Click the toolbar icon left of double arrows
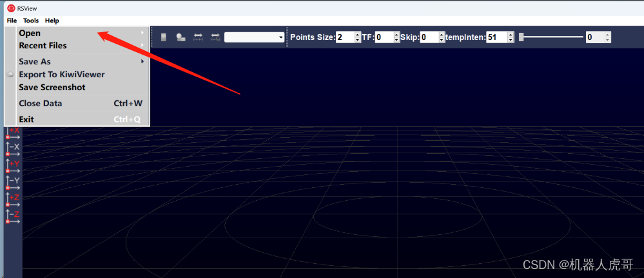The width and height of the screenshot is (644, 278). click(181, 37)
